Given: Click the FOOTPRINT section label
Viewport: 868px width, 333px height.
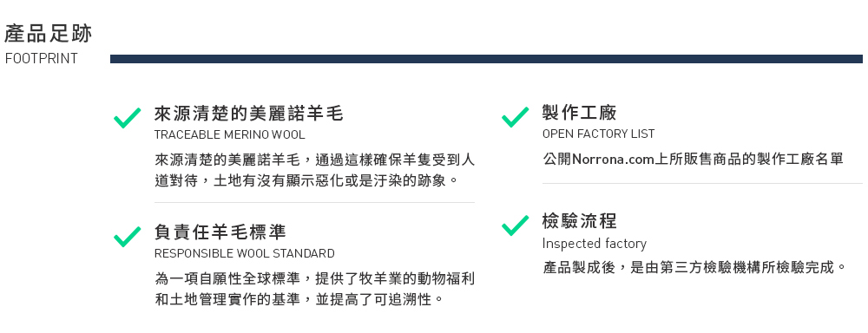Looking at the screenshot, I should pyautogui.click(x=42, y=59).
